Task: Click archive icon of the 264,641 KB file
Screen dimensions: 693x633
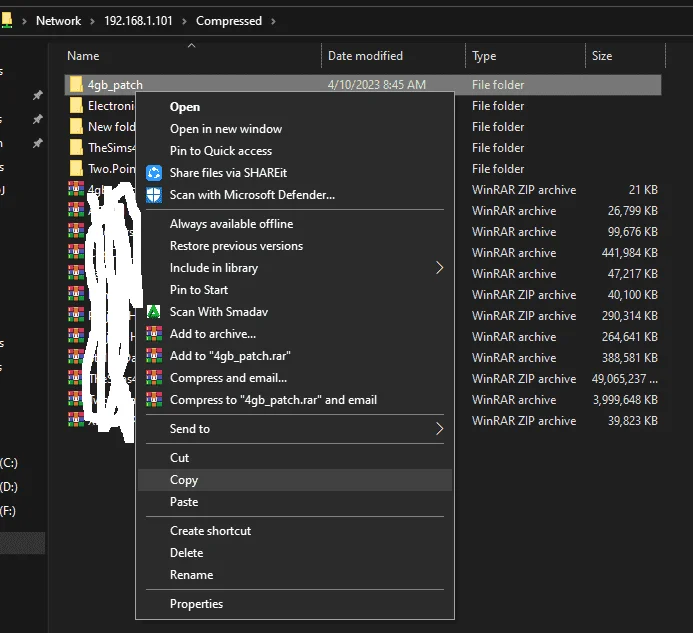Action: pos(76,336)
